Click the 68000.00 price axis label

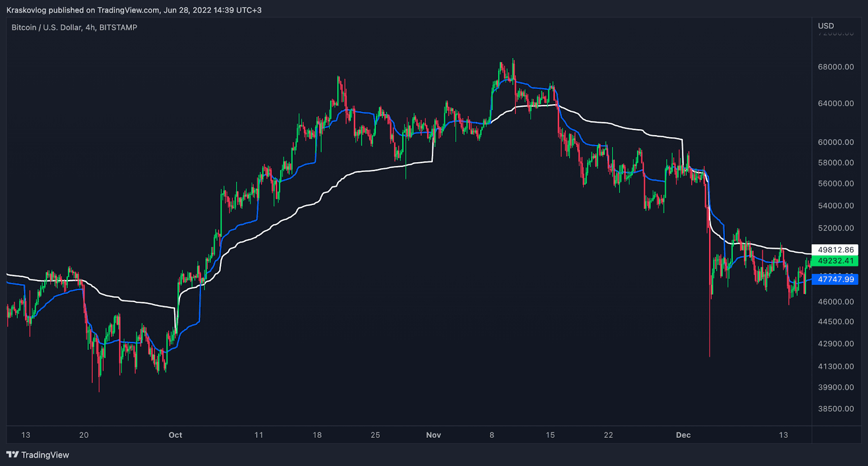[x=836, y=67]
